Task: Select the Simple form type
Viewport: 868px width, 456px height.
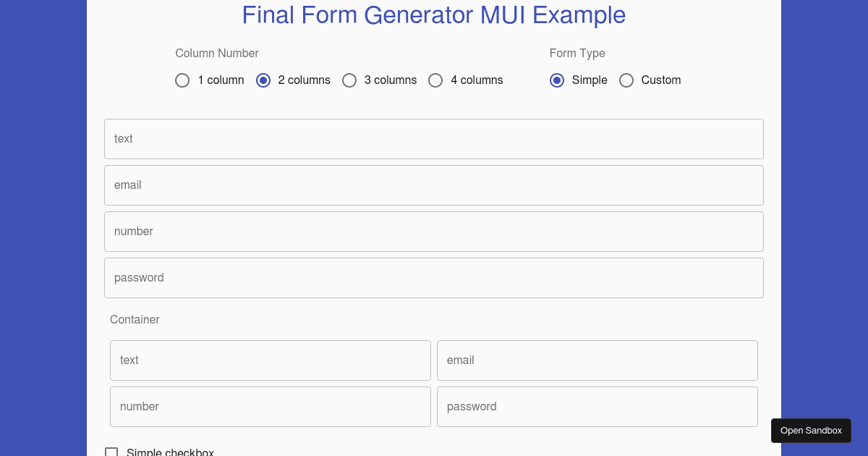Action: (557, 80)
